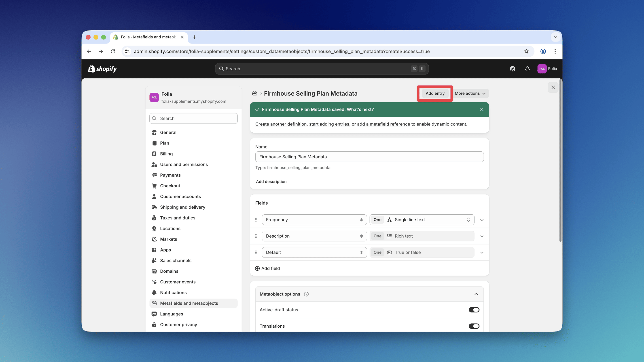Image resolution: width=644 pixels, height=362 pixels.
Task: Open the Frequency field type selector
Action: [422, 220]
